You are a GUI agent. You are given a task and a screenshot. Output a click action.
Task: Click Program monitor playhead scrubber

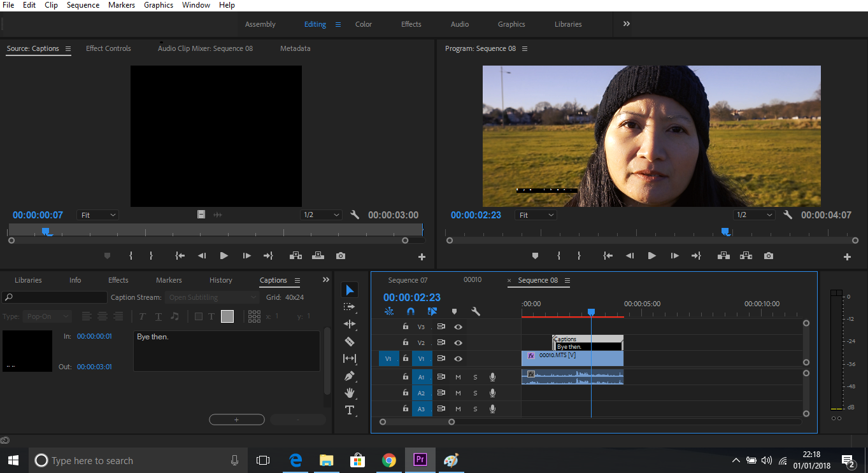click(x=725, y=232)
